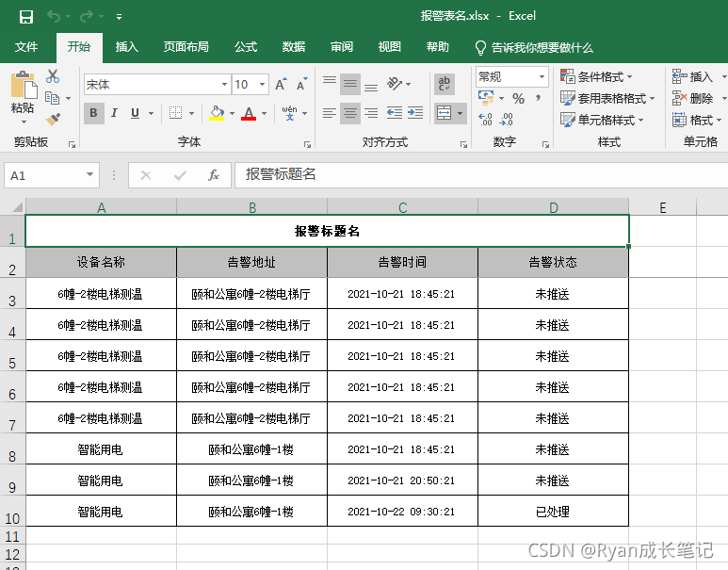Apply yellow fill color bucket

[x=217, y=113]
